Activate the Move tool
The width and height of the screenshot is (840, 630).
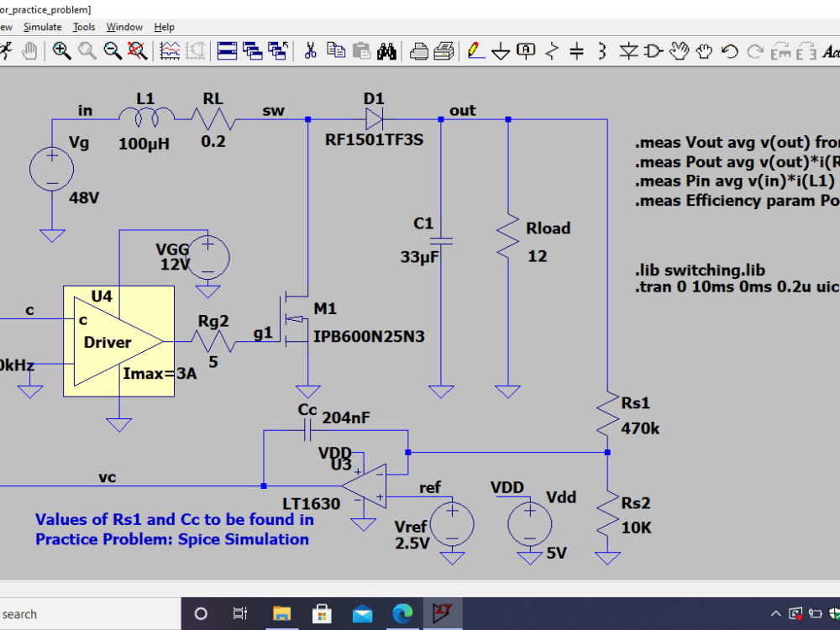pyautogui.click(x=680, y=50)
